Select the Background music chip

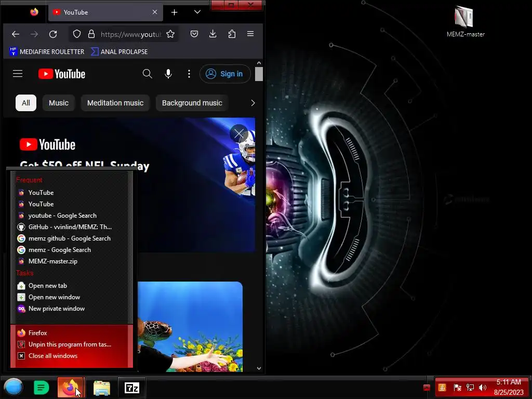(192, 103)
